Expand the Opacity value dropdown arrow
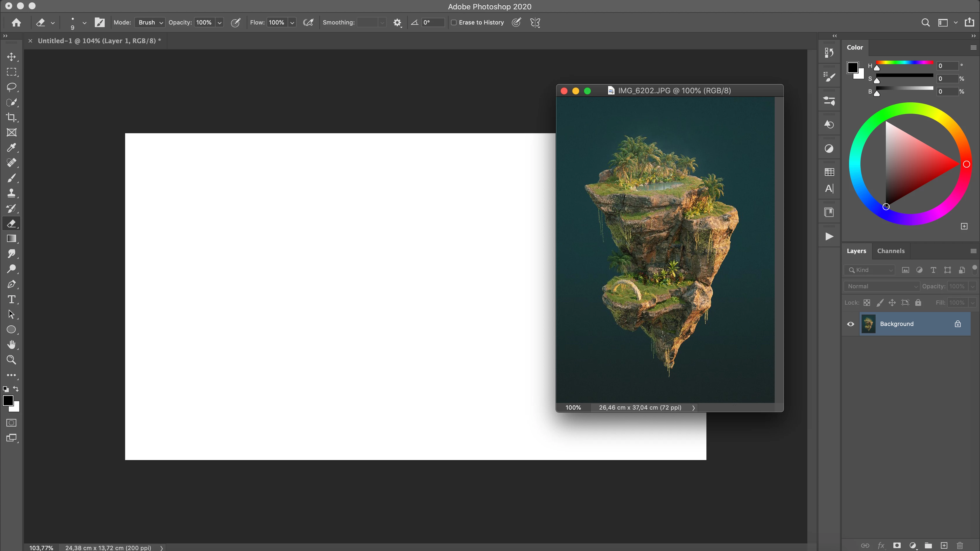This screenshot has width=980, height=551. (x=220, y=23)
